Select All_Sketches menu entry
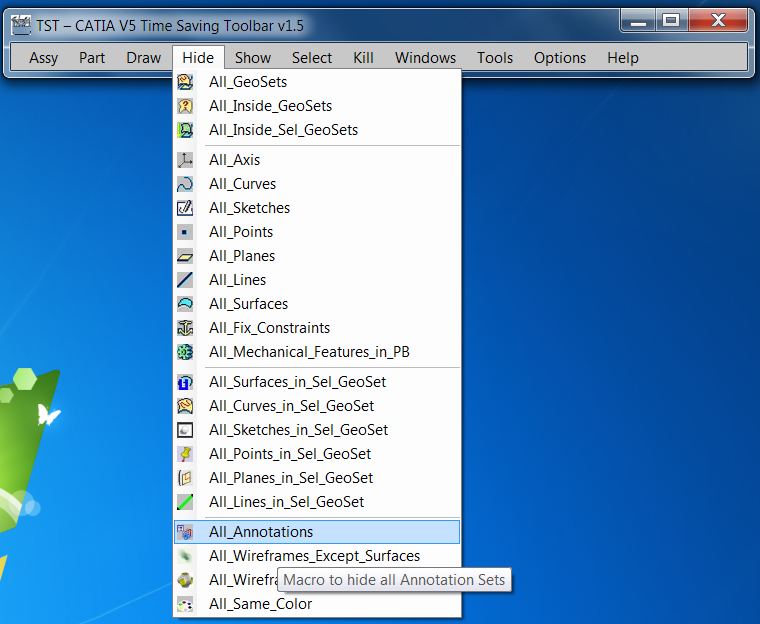Image resolution: width=760 pixels, height=624 pixels. (x=317, y=208)
